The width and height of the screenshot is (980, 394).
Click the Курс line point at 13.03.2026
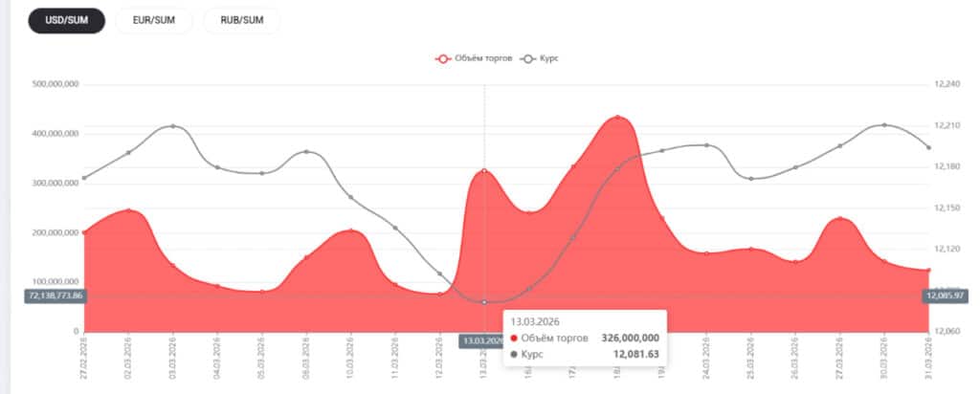pos(484,302)
